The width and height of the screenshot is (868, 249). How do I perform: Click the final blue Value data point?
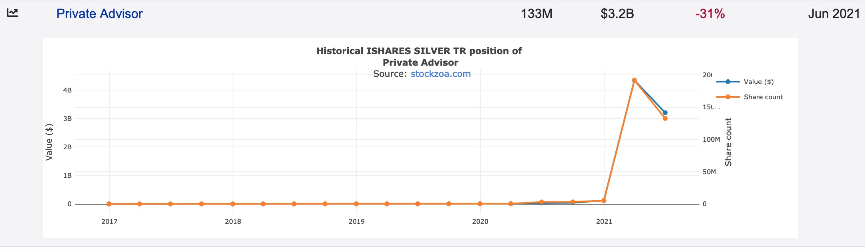coord(665,113)
